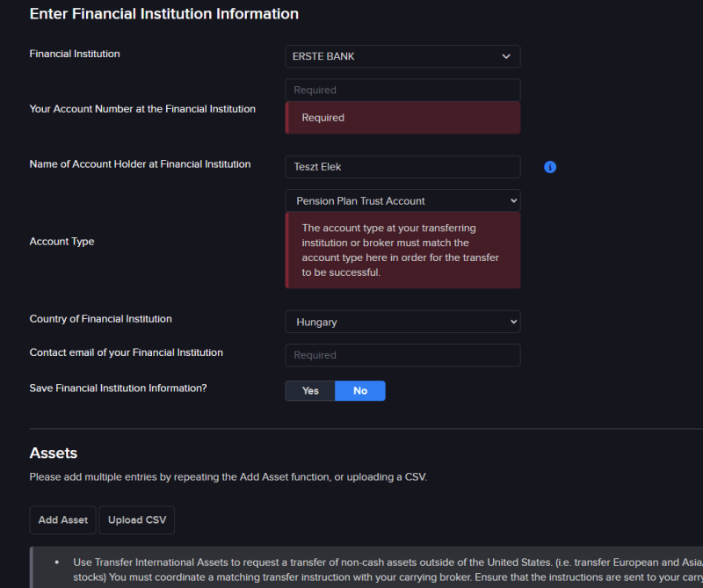Click the account type mismatch warning message
Image resolution: width=703 pixels, height=588 pixels.
click(402, 250)
